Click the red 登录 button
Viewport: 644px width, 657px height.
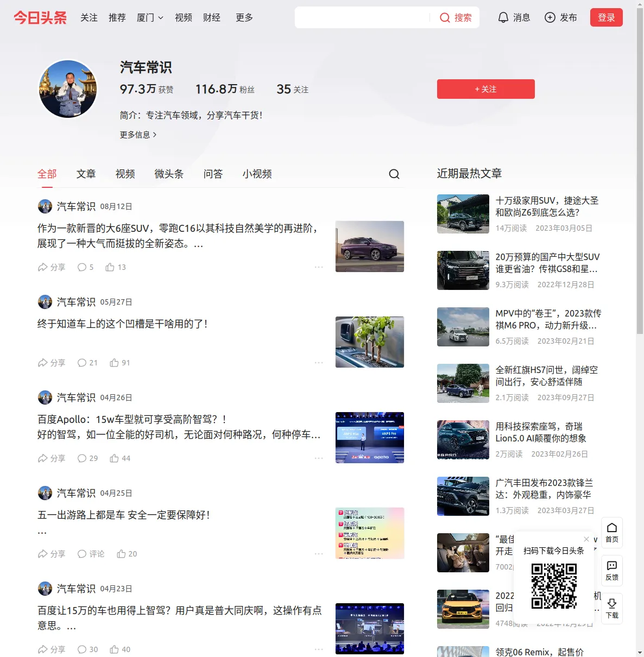pos(607,18)
